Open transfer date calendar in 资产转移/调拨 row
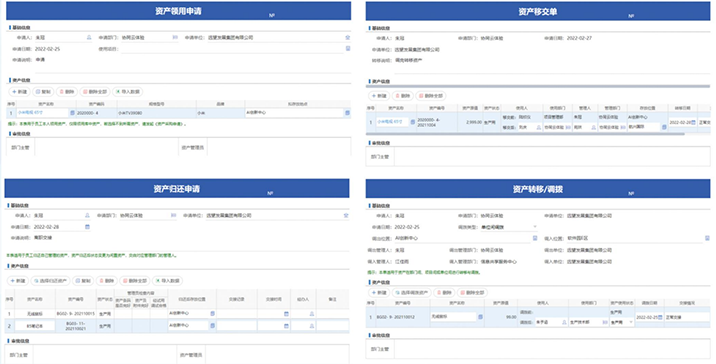The width and height of the screenshot is (716, 364). pyautogui.click(x=660, y=317)
